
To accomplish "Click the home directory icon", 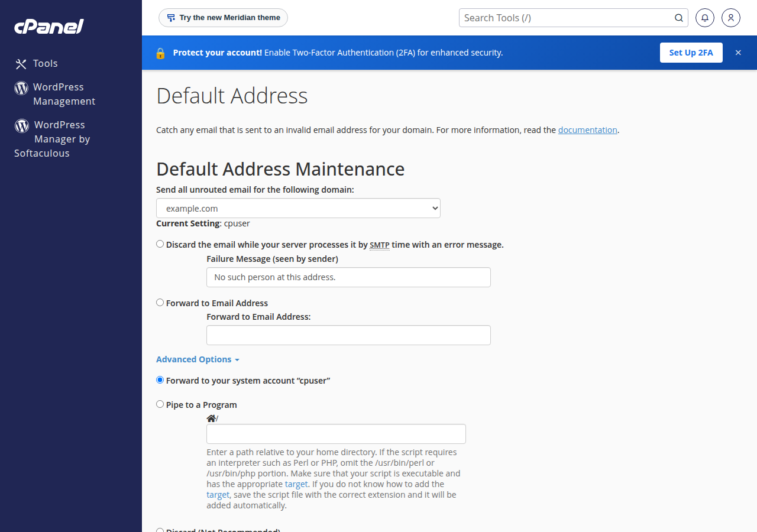I will 211,419.
